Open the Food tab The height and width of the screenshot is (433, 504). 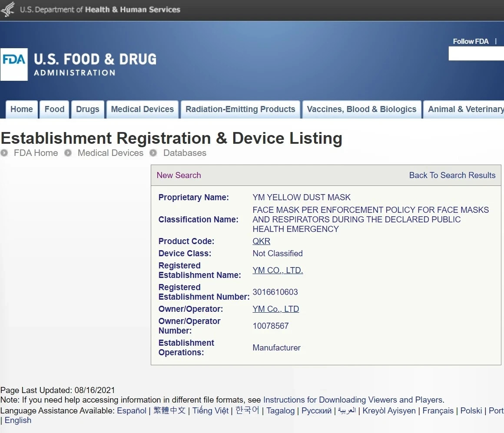coord(54,109)
